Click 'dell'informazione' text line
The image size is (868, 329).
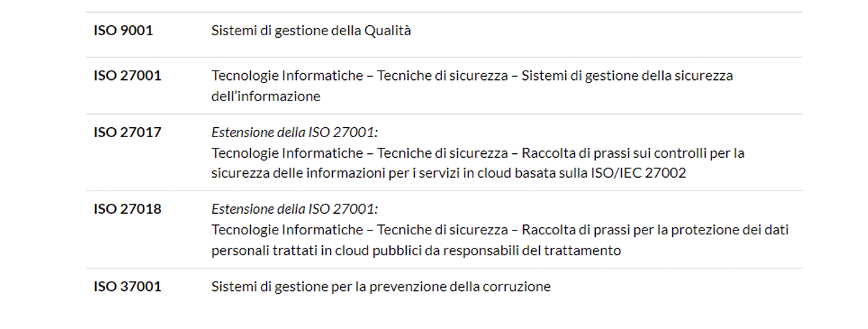266,97
